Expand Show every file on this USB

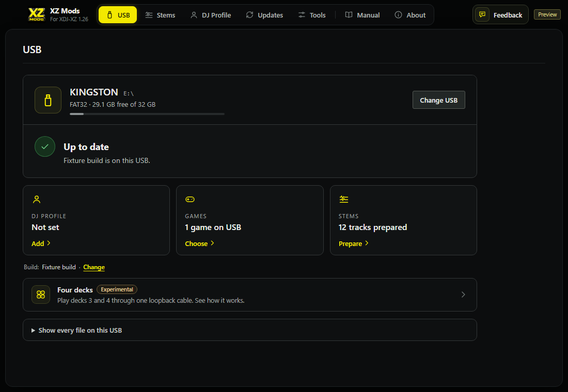[x=249, y=330]
